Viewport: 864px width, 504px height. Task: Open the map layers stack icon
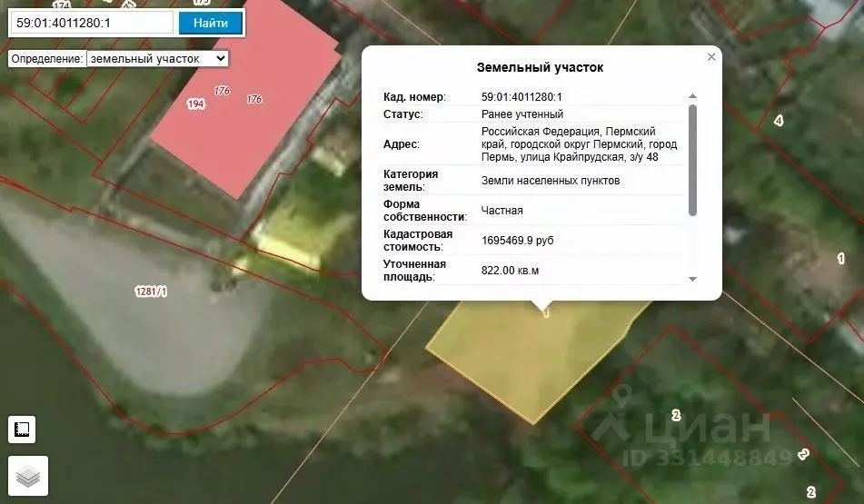28,476
